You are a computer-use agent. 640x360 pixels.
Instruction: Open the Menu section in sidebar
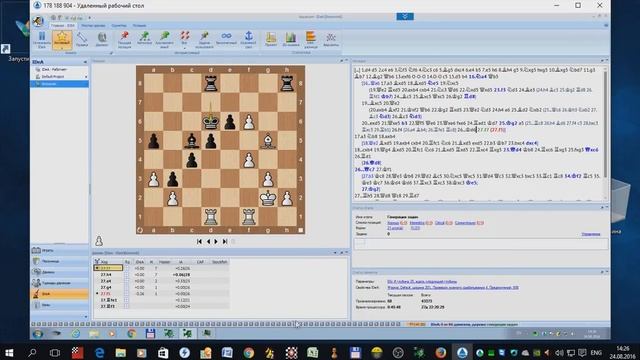(x=59, y=305)
